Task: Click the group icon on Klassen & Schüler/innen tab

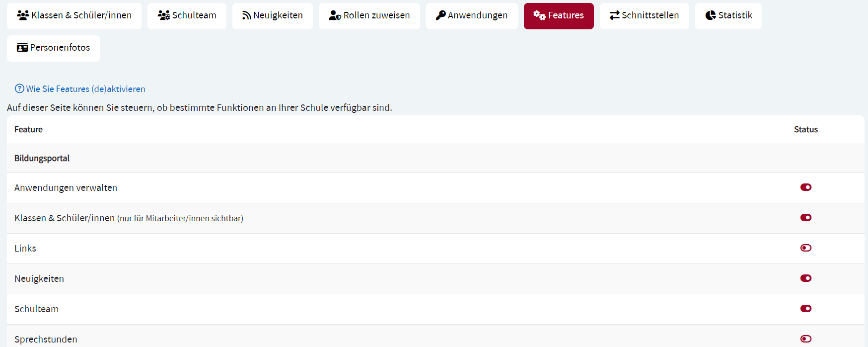Action: [23, 15]
